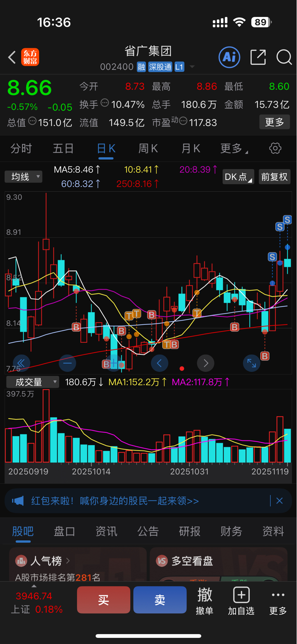Open 资料 tab

point(273,531)
